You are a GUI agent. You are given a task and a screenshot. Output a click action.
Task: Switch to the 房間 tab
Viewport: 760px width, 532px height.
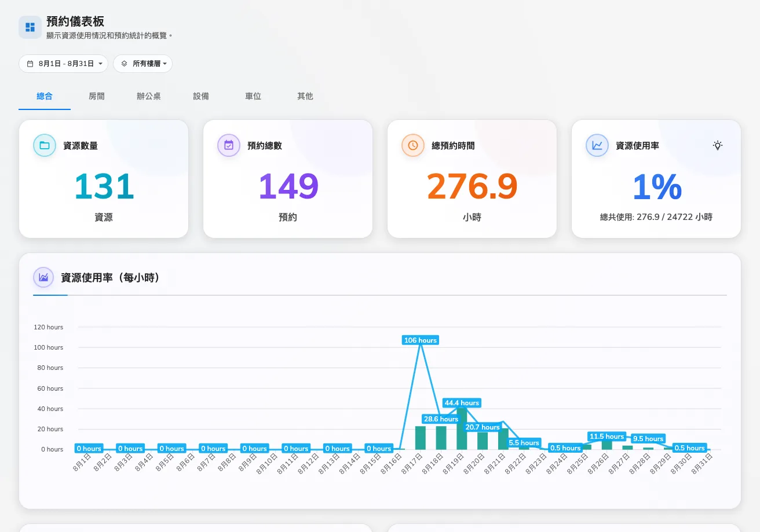tap(97, 96)
